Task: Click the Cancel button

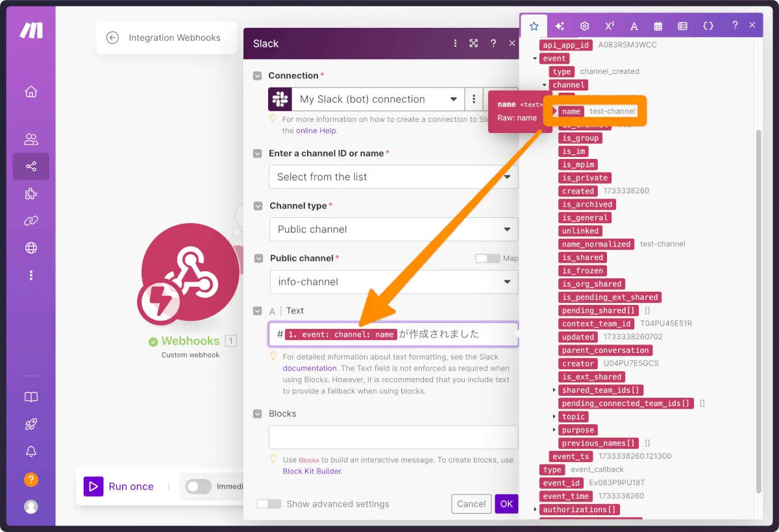Action: pos(471,504)
